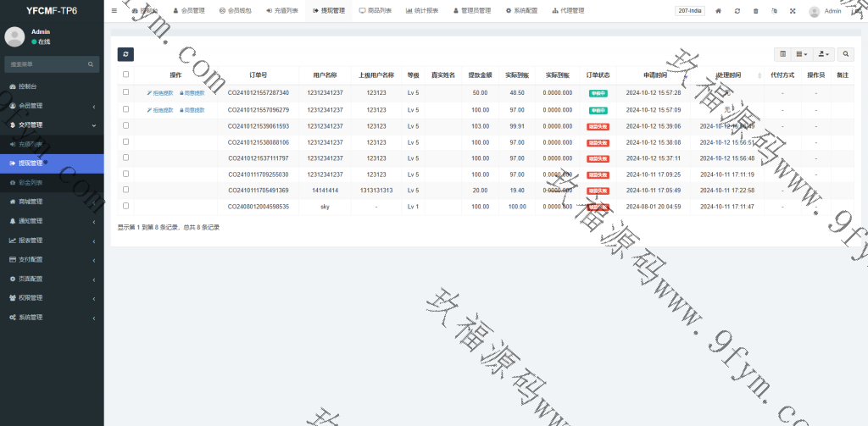The width and height of the screenshot is (868, 426).
Task: Toggle the sidebar hamburger menu
Action: [x=114, y=11]
